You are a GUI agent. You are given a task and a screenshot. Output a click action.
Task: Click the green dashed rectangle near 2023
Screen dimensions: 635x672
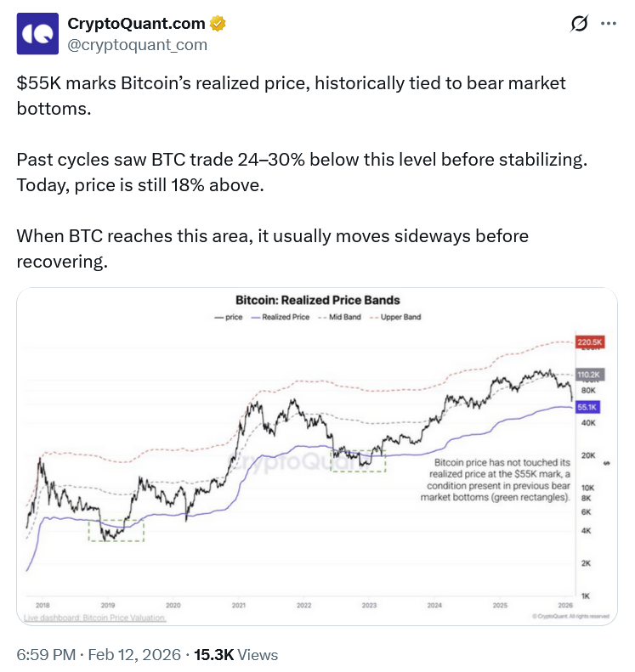point(358,460)
